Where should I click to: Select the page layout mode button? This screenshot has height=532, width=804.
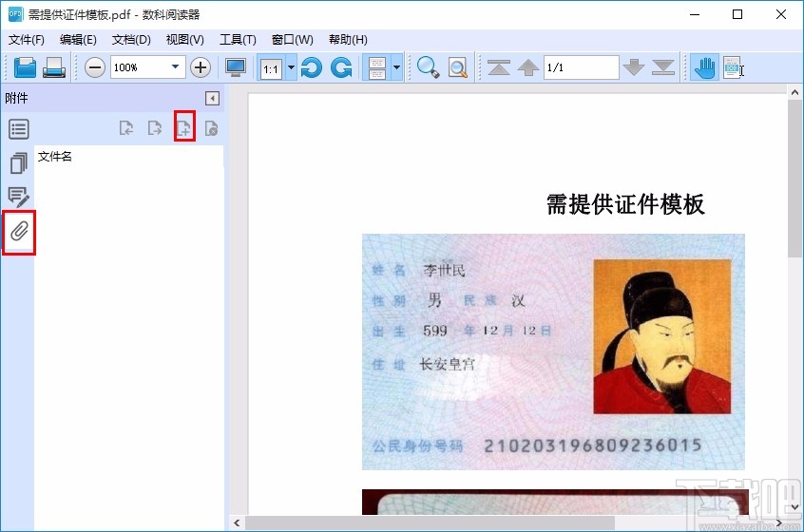point(377,67)
